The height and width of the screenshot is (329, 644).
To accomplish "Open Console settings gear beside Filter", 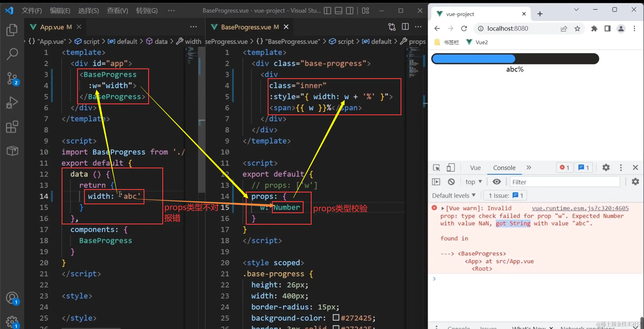I will coord(635,182).
